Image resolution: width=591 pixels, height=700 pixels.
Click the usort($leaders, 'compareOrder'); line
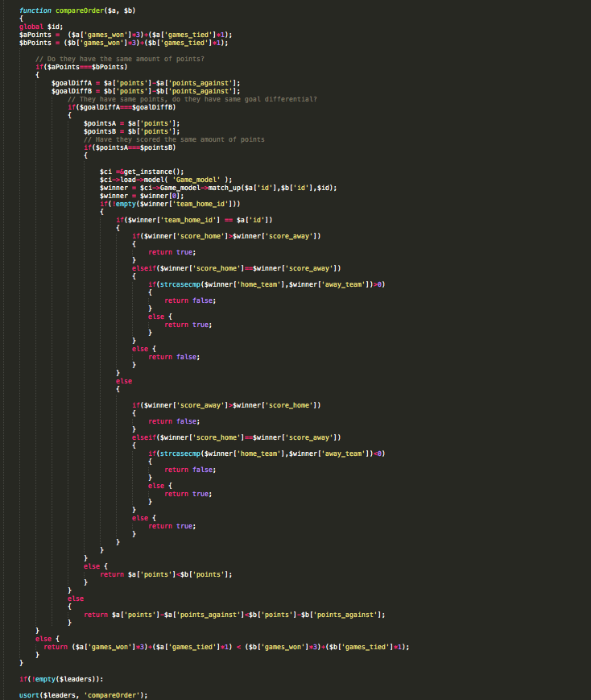(x=83, y=694)
